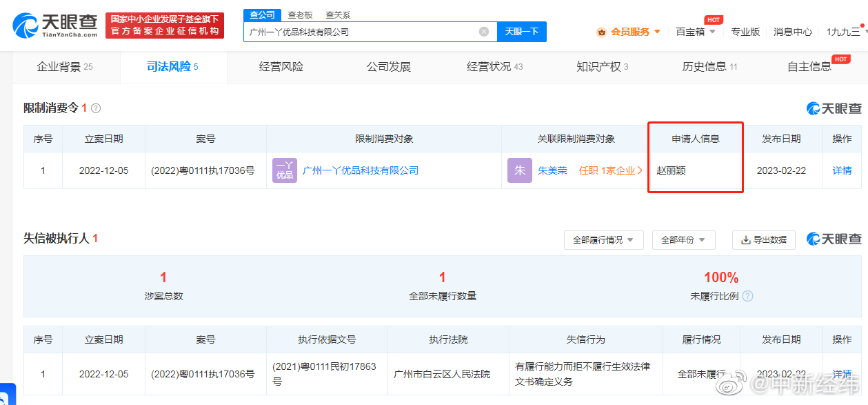Click the 100% 未履行比例 value
The height and width of the screenshot is (405, 868).
[x=721, y=277]
